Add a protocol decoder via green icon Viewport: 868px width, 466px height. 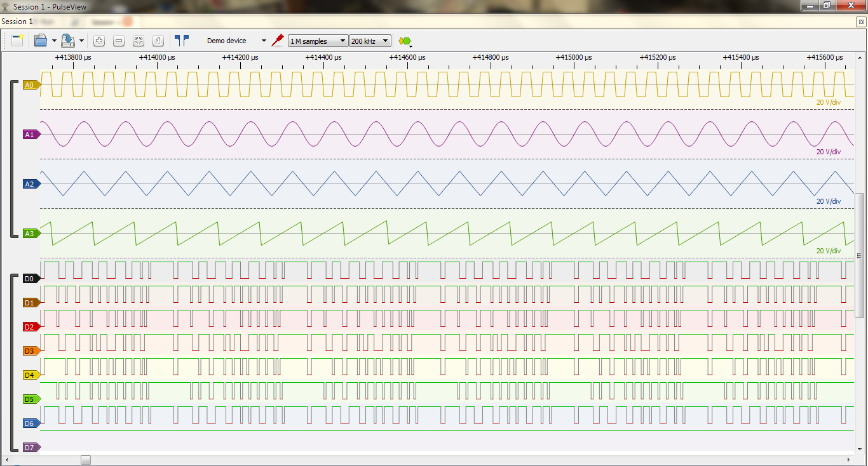tap(405, 41)
